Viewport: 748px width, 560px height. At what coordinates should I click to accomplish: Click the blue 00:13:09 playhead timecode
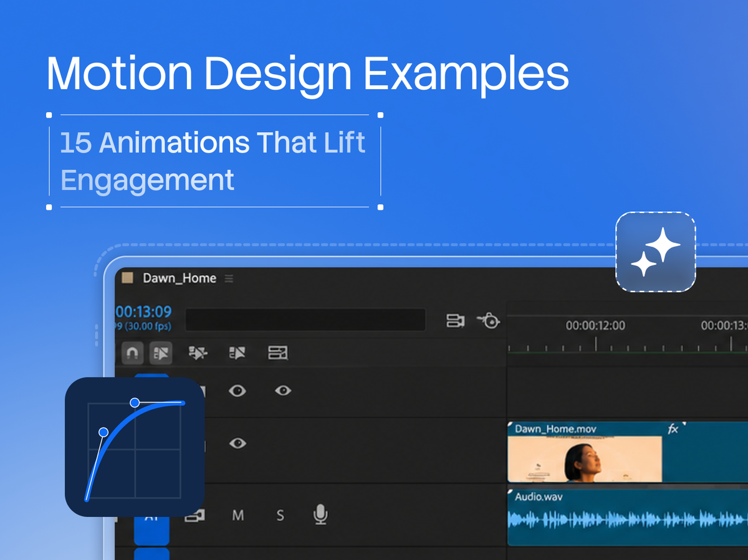pyautogui.click(x=143, y=311)
